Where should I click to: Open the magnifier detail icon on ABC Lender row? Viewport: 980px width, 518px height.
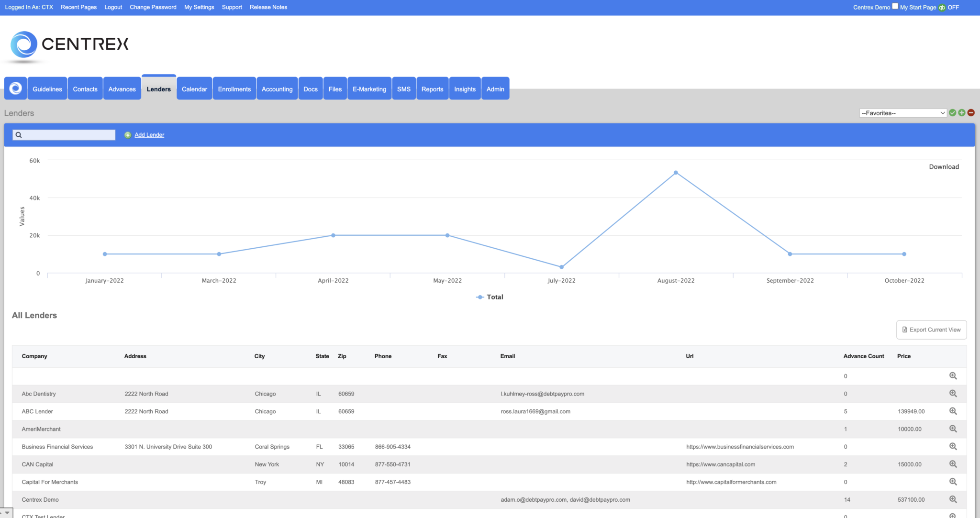pos(953,411)
